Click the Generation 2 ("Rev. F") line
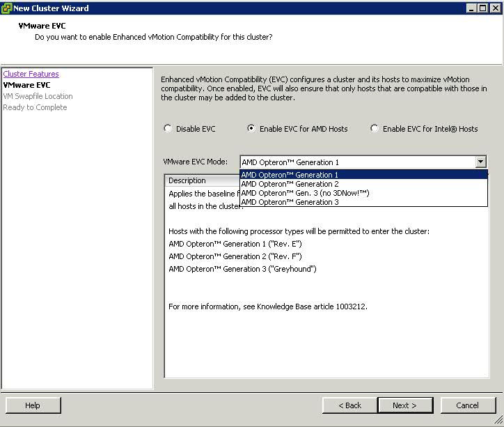Screen dimensions: 504x427 (235, 256)
